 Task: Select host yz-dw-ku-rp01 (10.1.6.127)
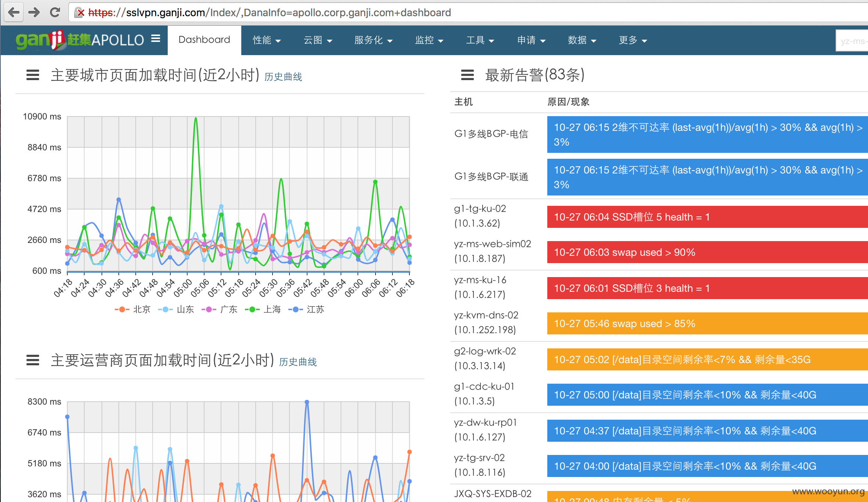pyautogui.click(x=486, y=430)
